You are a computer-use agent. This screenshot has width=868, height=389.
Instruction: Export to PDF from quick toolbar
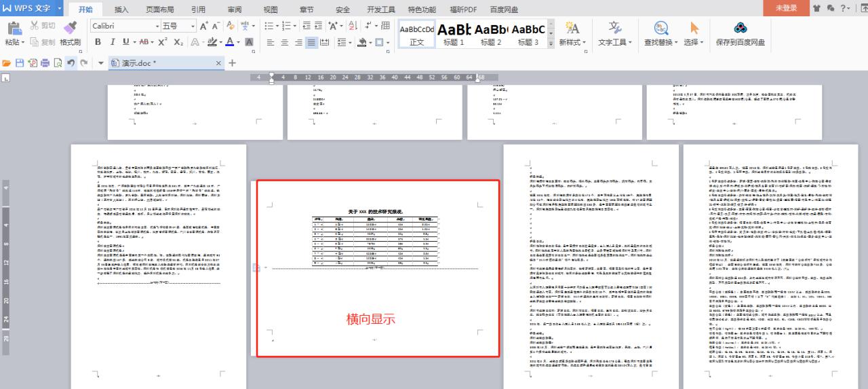pos(33,62)
